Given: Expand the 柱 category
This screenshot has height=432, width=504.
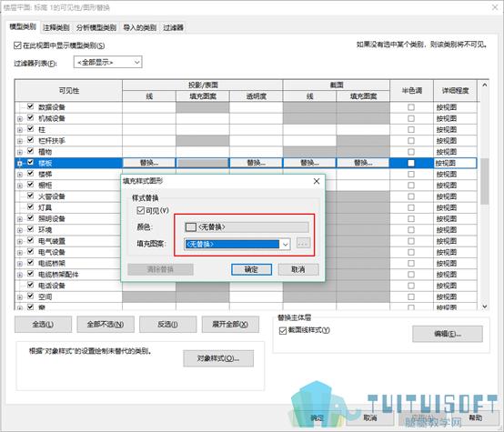Looking at the screenshot, I should [20, 130].
